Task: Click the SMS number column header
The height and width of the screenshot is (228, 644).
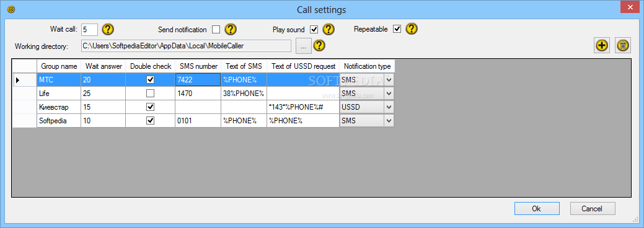Action: pyautogui.click(x=198, y=66)
